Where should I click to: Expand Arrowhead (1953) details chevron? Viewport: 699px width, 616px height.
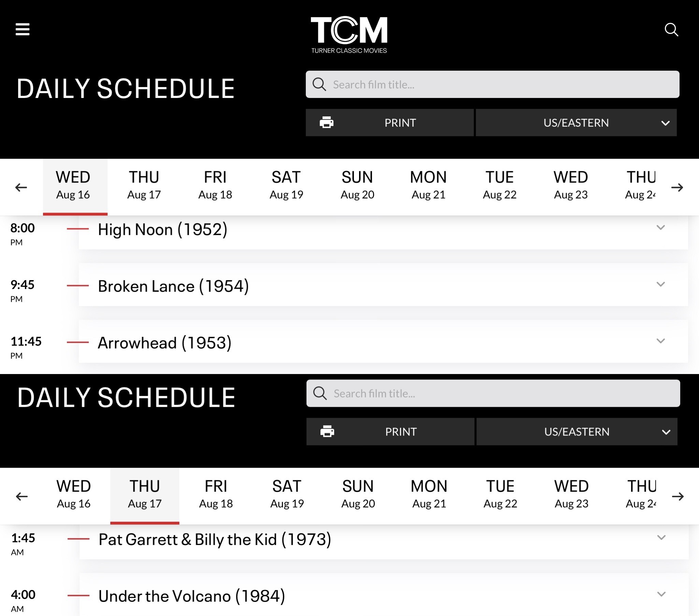pyautogui.click(x=661, y=341)
